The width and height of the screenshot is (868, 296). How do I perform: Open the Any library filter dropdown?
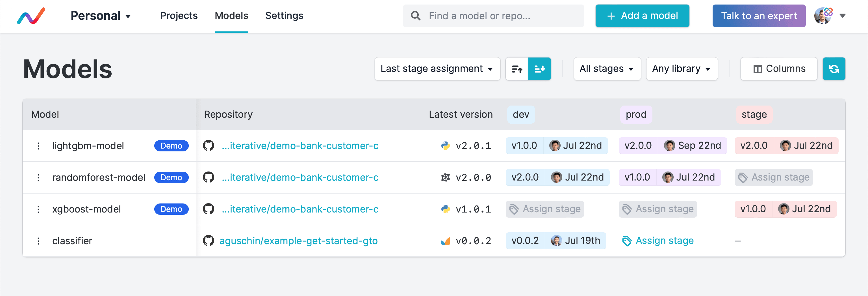(681, 69)
